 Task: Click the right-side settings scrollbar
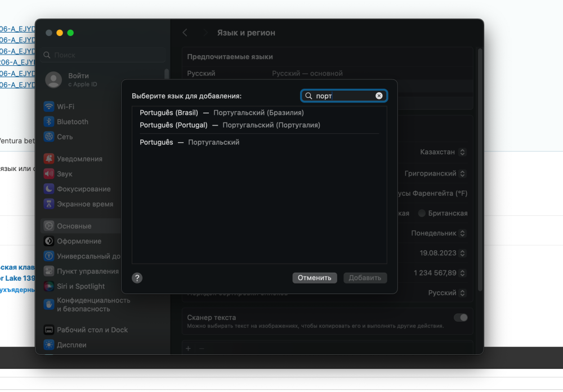tap(480, 169)
